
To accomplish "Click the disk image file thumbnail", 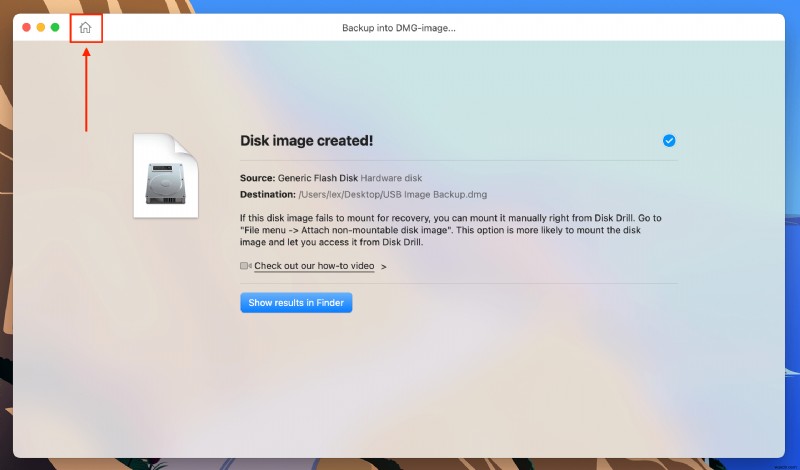I will (166, 176).
